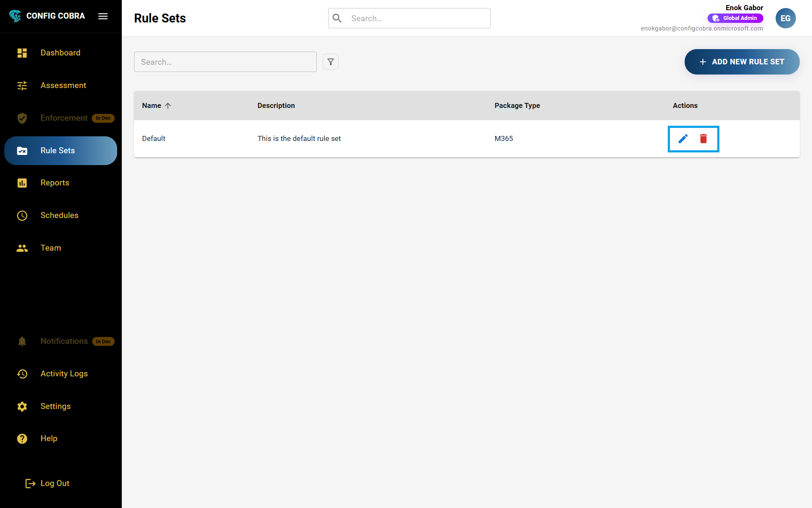Image resolution: width=812 pixels, height=508 pixels.
Task: Open Reports section
Action: point(55,183)
